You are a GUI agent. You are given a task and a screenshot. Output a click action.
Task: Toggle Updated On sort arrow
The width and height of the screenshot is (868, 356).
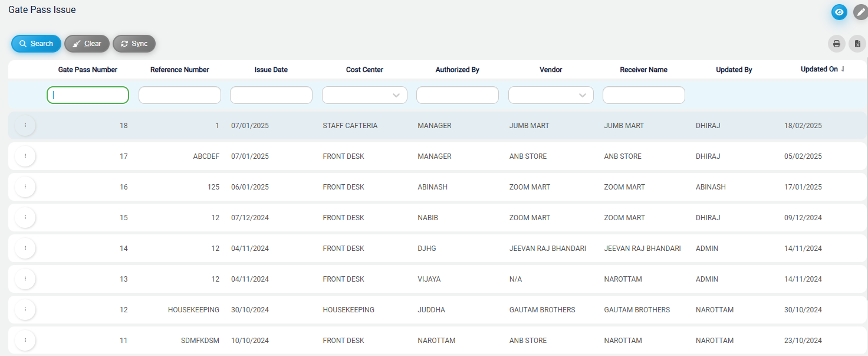[843, 69]
